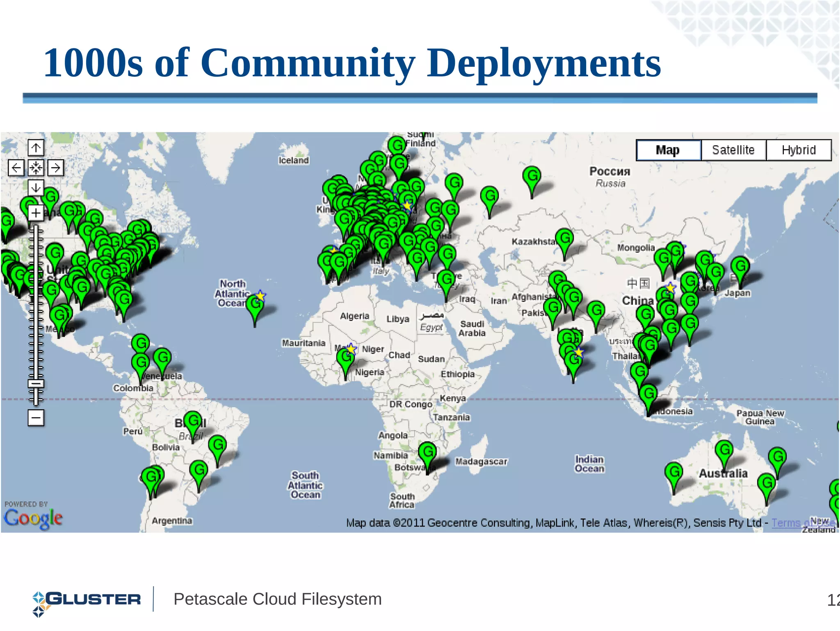
Task: Switch to Hybrid view tab
Action: [x=799, y=150]
